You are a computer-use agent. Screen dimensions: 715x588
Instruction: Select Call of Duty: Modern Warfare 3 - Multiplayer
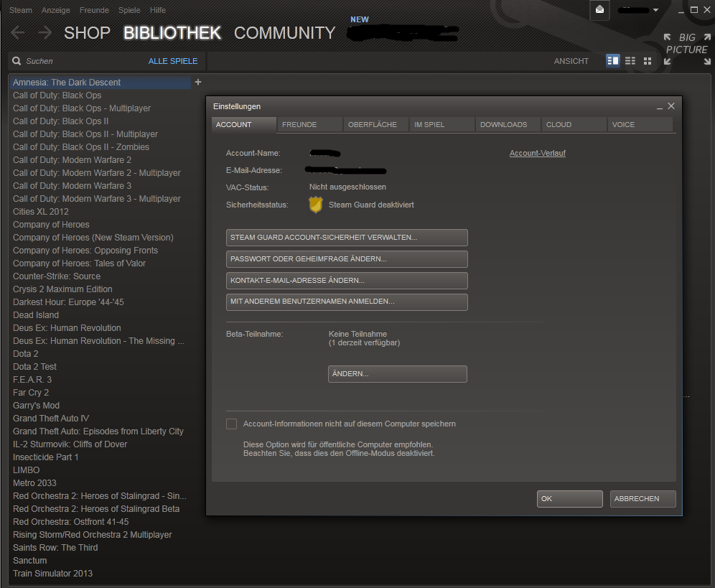point(97,199)
